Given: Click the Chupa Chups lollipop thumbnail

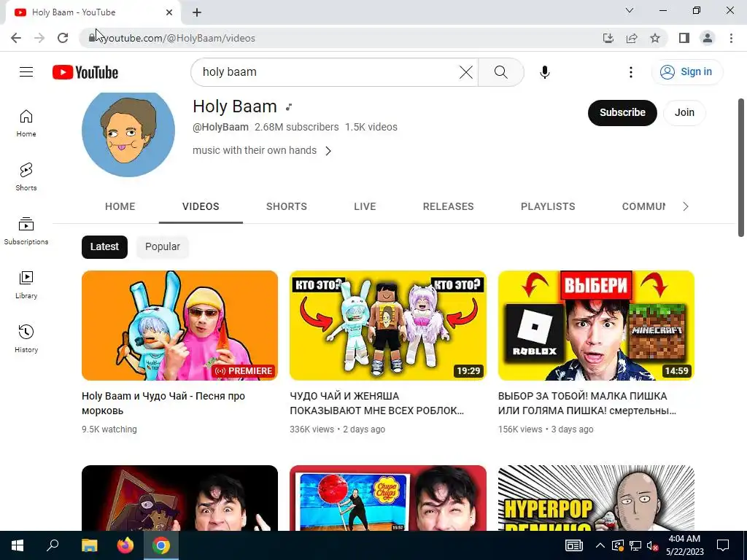Looking at the screenshot, I should click(x=388, y=497).
